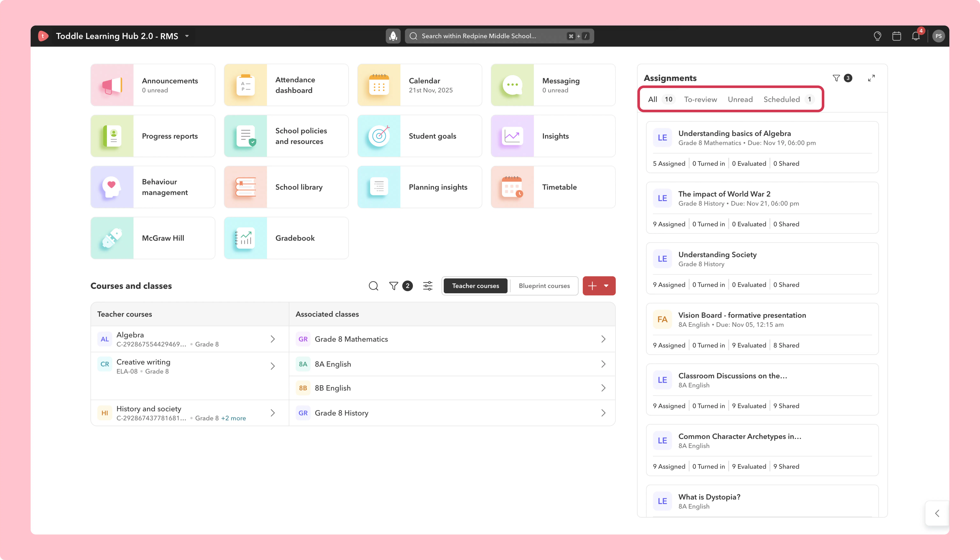Open the red add button dropdown arrow

coord(606,286)
